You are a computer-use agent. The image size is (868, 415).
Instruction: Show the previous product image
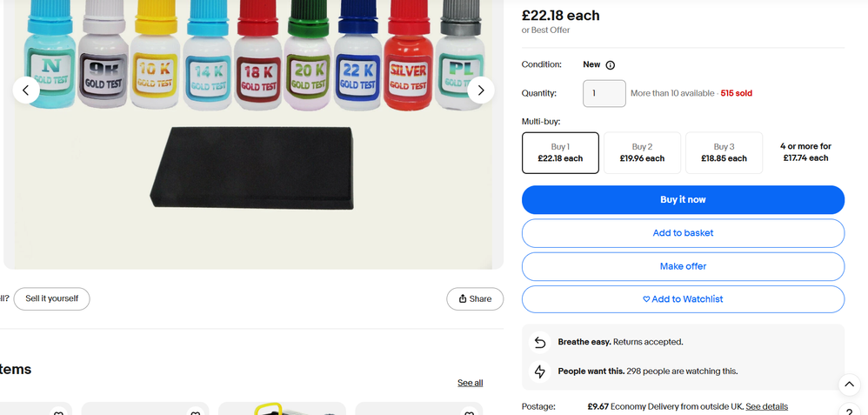pos(26,90)
